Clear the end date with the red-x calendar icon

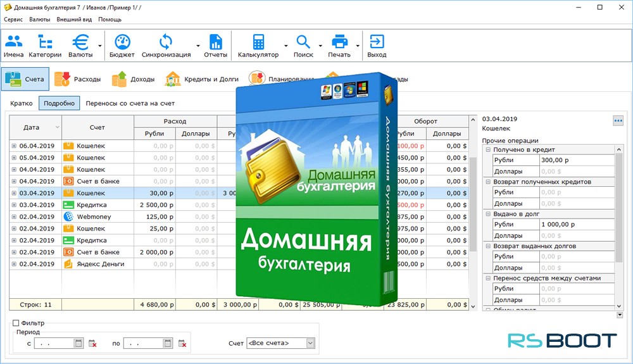coord(182,343)
